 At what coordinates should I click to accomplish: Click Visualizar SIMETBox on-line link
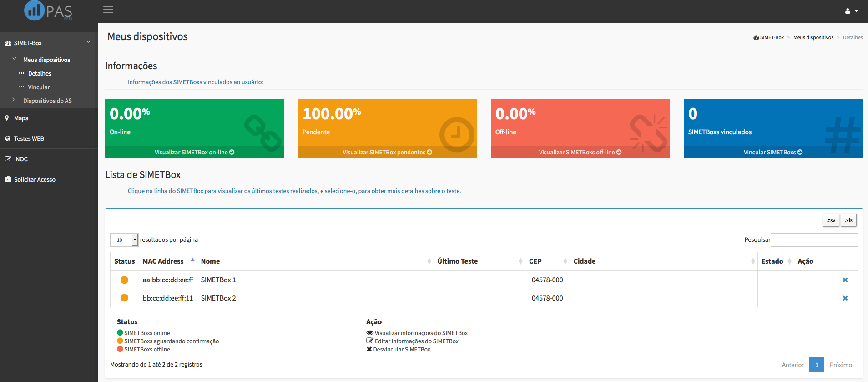point(195,152)
